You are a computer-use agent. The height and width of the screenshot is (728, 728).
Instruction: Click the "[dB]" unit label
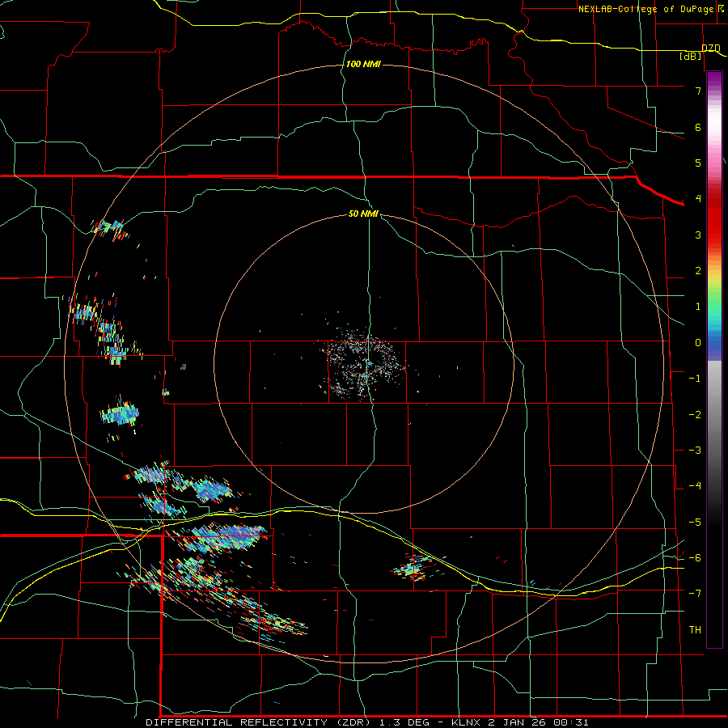point(691,56)
